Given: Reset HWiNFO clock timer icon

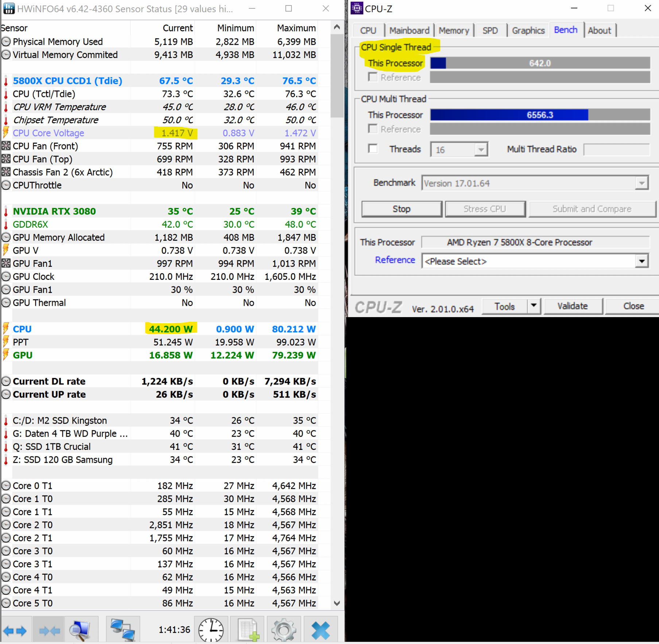Looking at the screenshot, I should coord(211,630).
